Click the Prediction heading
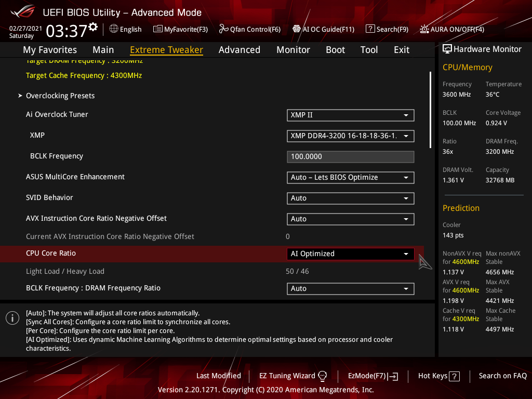Screen dimensions: 532x399 point(461,208)
